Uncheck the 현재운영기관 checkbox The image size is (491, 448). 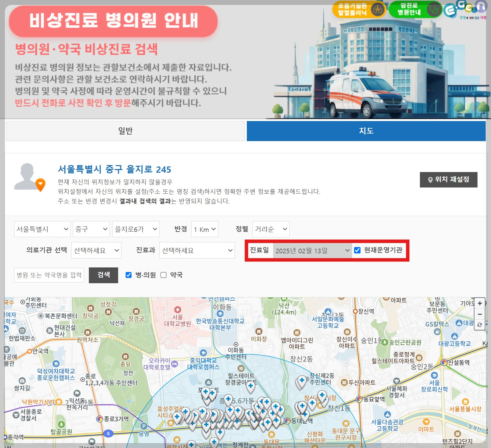tap(357, 250)
